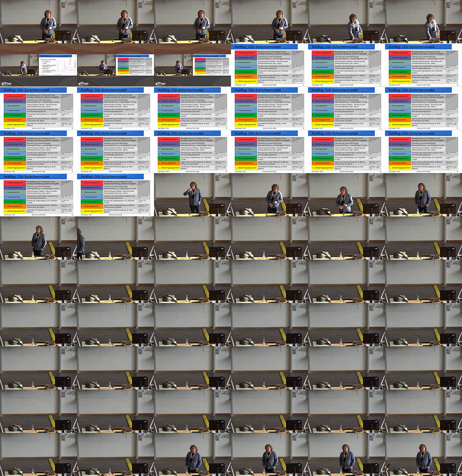Image resolution: width=462 pixels, height=476 pixels.
Task: Jump to the first empty-stage frame
Action: pos(192,238)
